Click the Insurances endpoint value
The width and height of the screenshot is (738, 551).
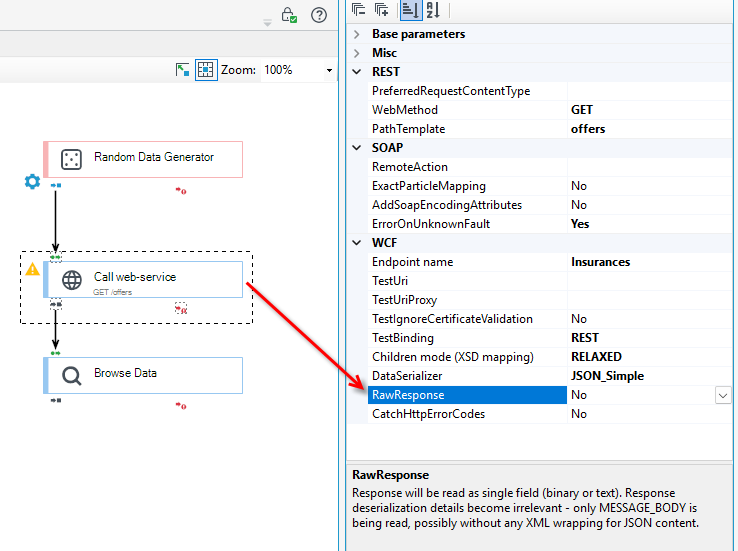601,262
